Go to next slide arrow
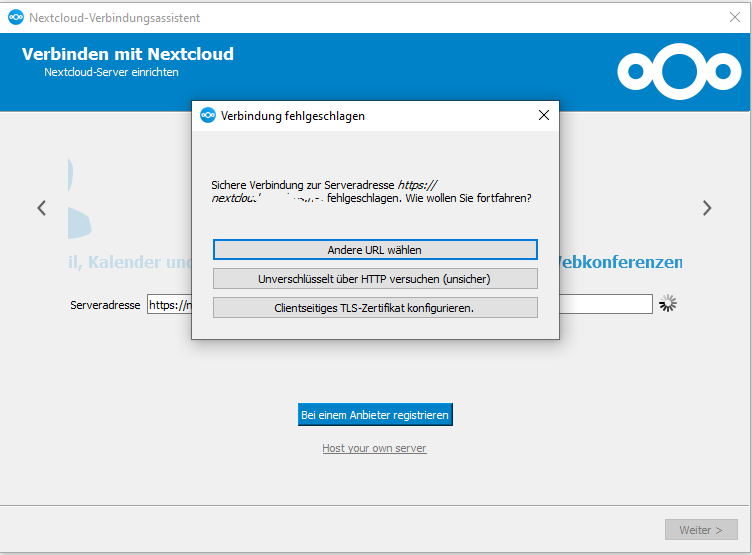 706,208
